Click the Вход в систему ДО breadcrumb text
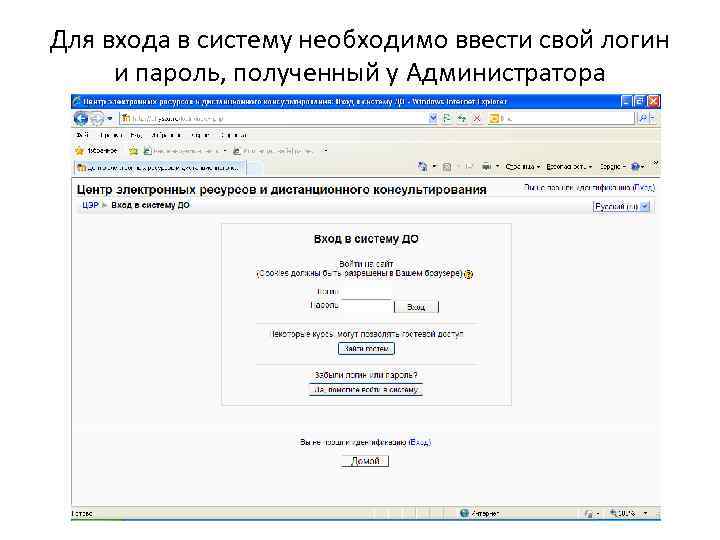720x540 pixels. [x=150, y=205]
